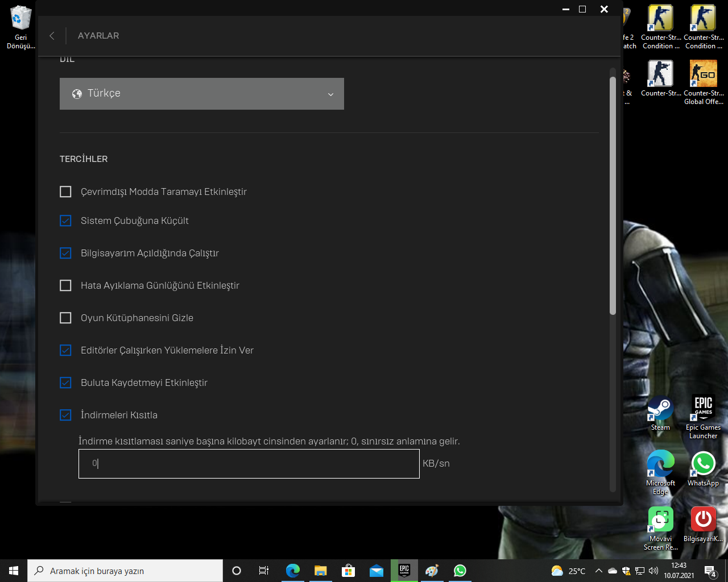Open the OneDrive tray icon
Image resolution: width=728 pixels, height=582 pixels.
[x=613, y=571]
